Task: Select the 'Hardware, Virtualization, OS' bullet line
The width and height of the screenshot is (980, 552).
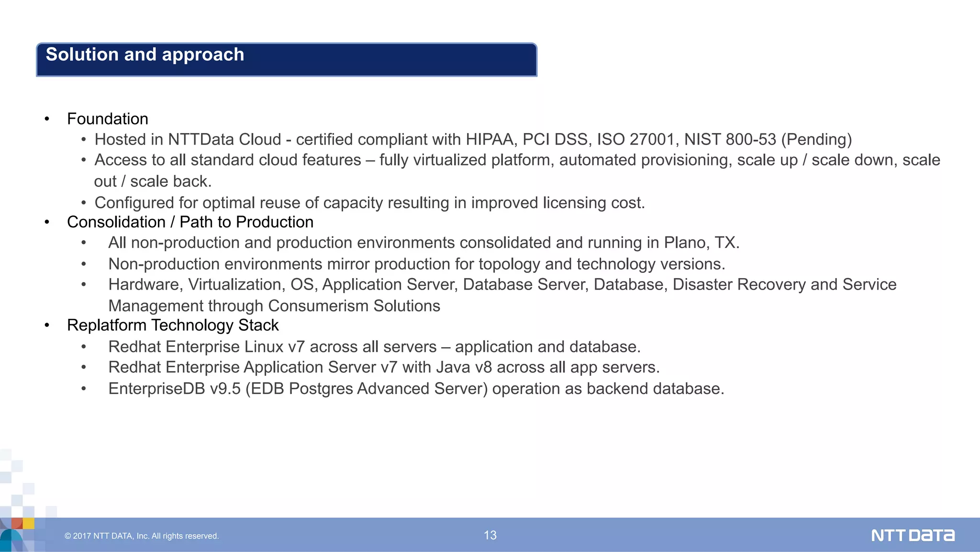Action: 502,284
